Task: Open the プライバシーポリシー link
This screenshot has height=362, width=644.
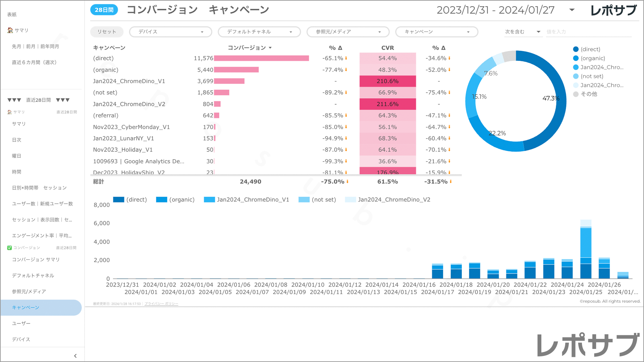Action: [x=161, y=304]
